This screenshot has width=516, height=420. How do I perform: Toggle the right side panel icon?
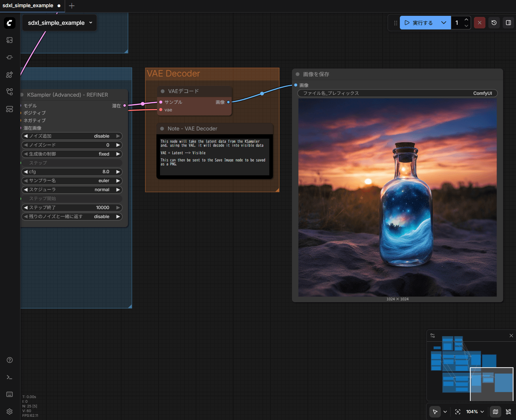click(508, 23)
